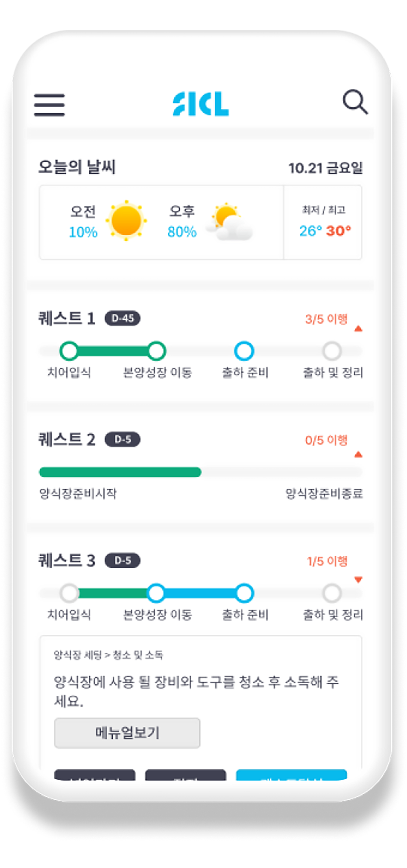The height and width of the screenshot is (868, 407).
Task: Tap the afternoon partly cloudy icon
Action: 229,222
